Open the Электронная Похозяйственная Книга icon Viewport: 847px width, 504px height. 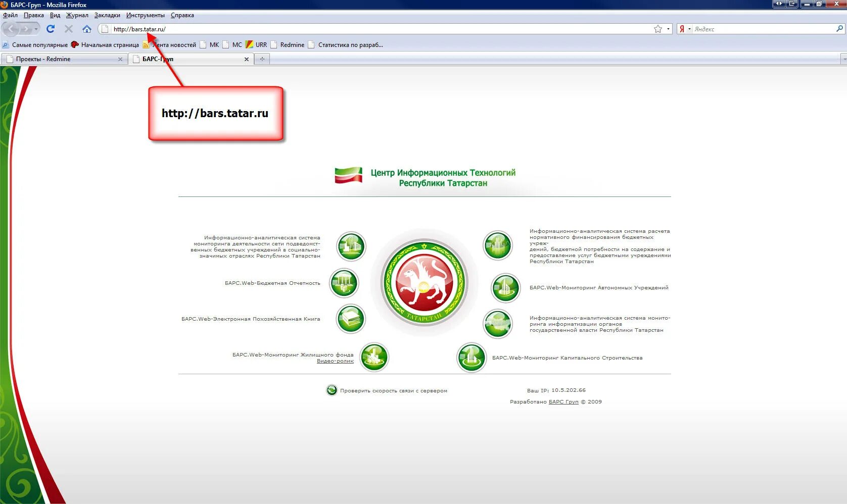tap(351, 319)
